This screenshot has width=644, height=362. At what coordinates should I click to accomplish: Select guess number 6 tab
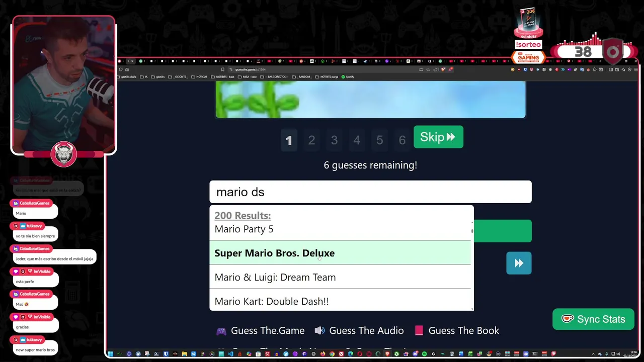[402, 140]
